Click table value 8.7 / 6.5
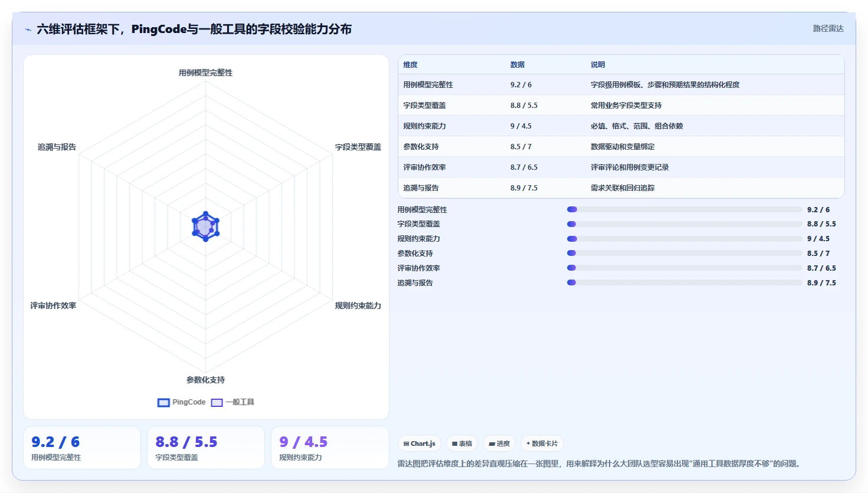The height and width of the screenshot is (493, 868). click(524, 167)
